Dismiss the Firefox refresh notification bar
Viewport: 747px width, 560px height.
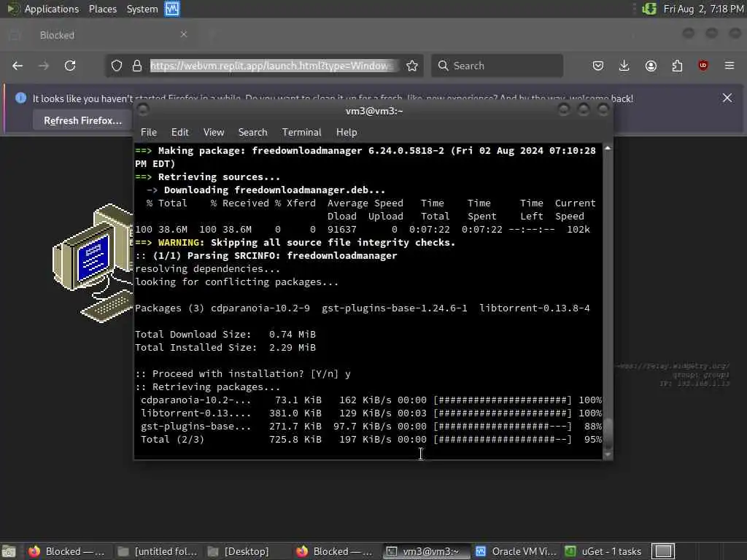[x=727, y=98]
